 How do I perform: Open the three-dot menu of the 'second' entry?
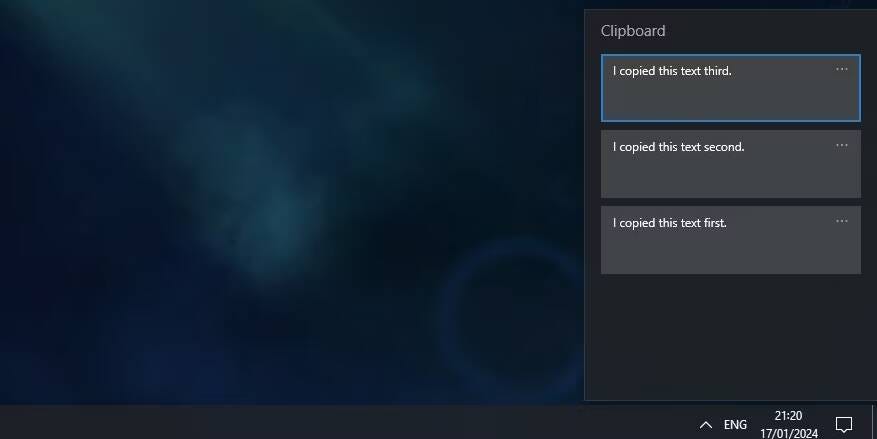842,145
